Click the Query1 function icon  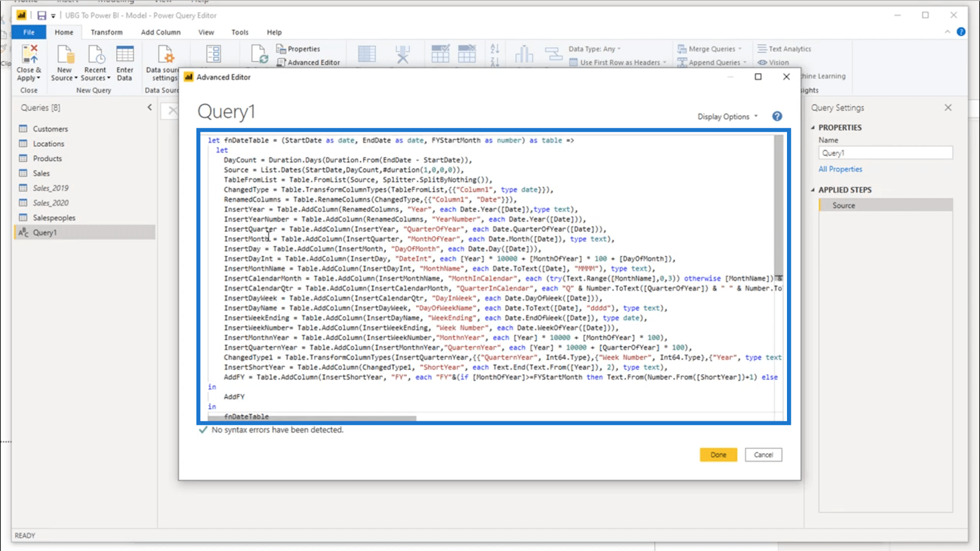click(23, 233)
